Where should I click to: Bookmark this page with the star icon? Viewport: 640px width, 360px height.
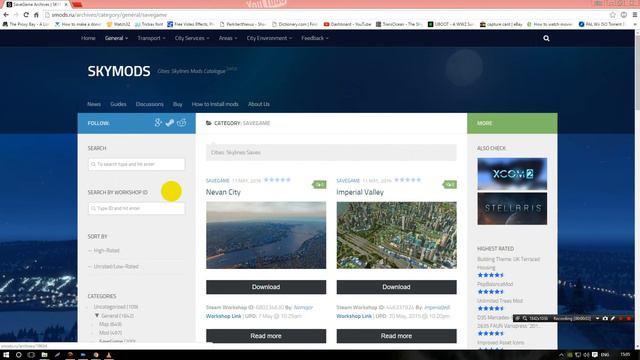click(613, 15)
